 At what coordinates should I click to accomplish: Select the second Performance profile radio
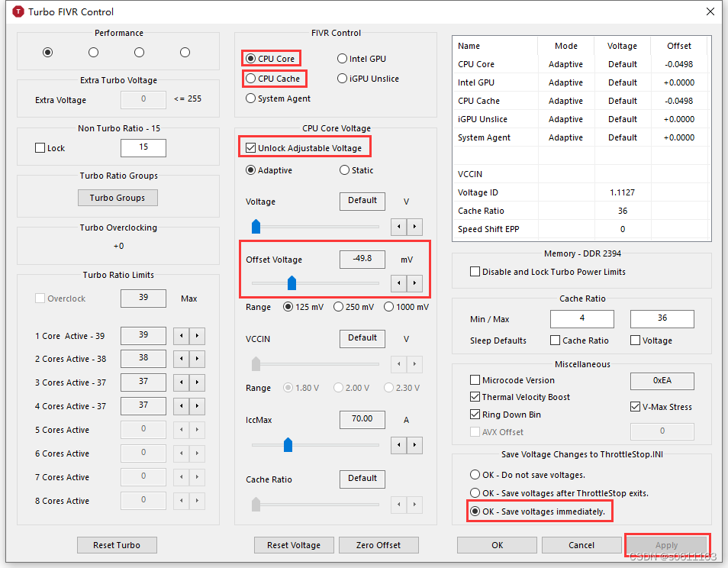tap(93, 52)
